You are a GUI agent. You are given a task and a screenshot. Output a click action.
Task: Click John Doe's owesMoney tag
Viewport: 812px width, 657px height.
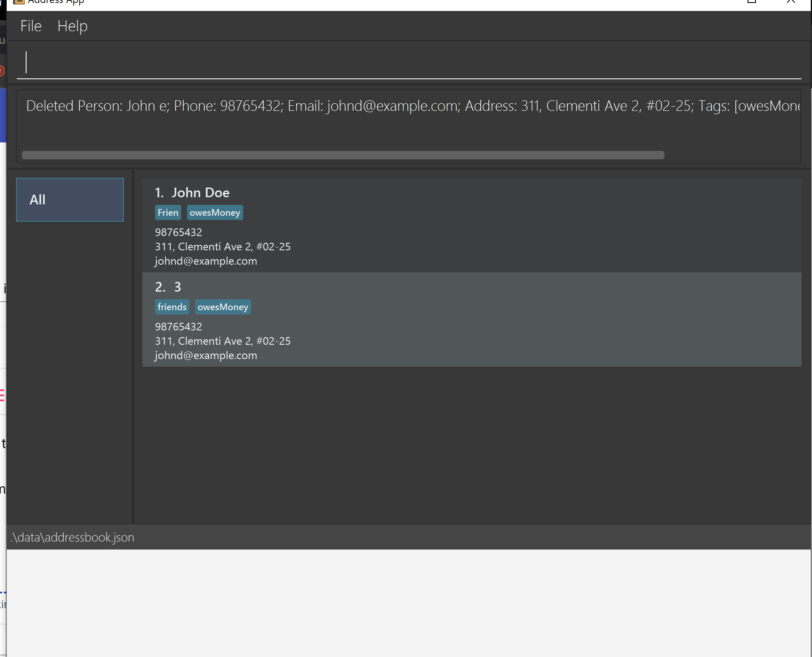point(215,213)
